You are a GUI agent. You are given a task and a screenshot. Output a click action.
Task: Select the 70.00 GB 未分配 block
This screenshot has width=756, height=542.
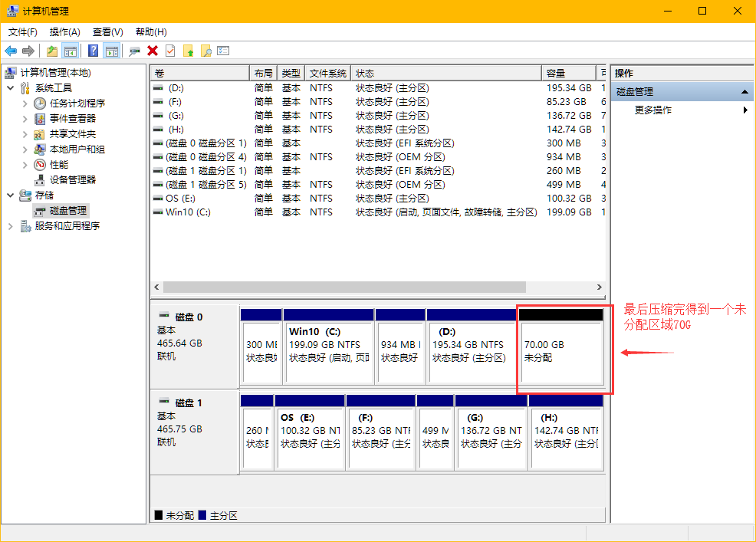tap(561, 347)
